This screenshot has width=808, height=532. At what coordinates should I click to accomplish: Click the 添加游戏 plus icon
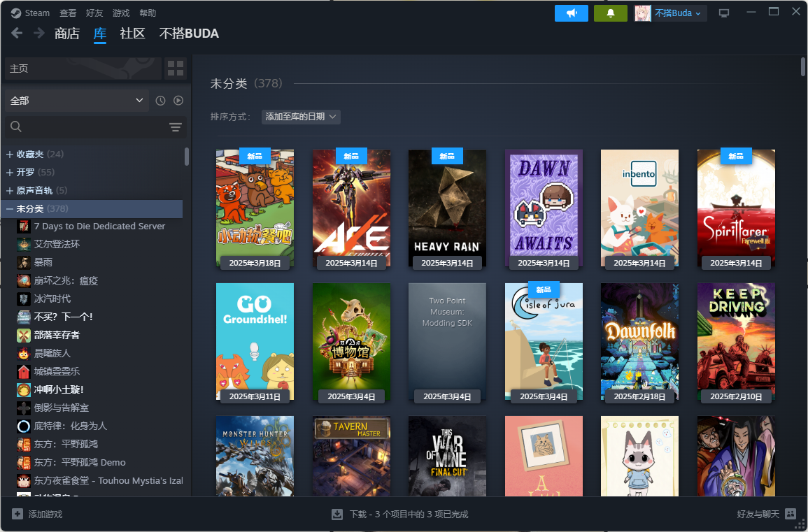[x=17, y=514]
